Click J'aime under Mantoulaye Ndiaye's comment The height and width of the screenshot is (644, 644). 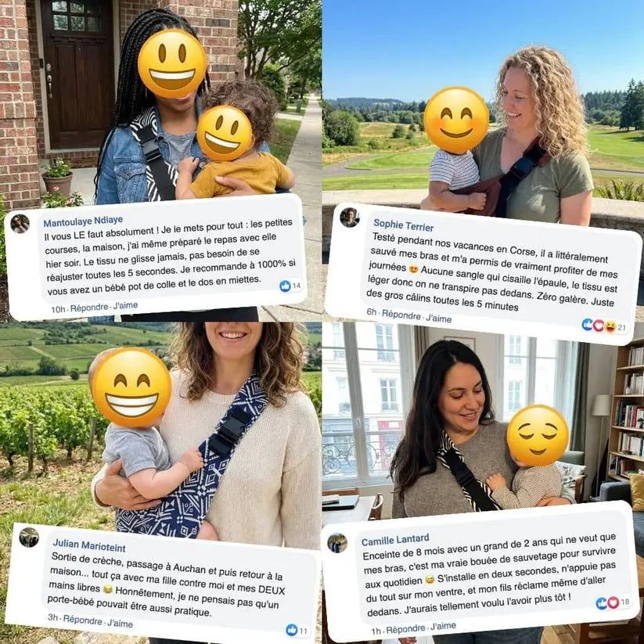click(125, 306)
